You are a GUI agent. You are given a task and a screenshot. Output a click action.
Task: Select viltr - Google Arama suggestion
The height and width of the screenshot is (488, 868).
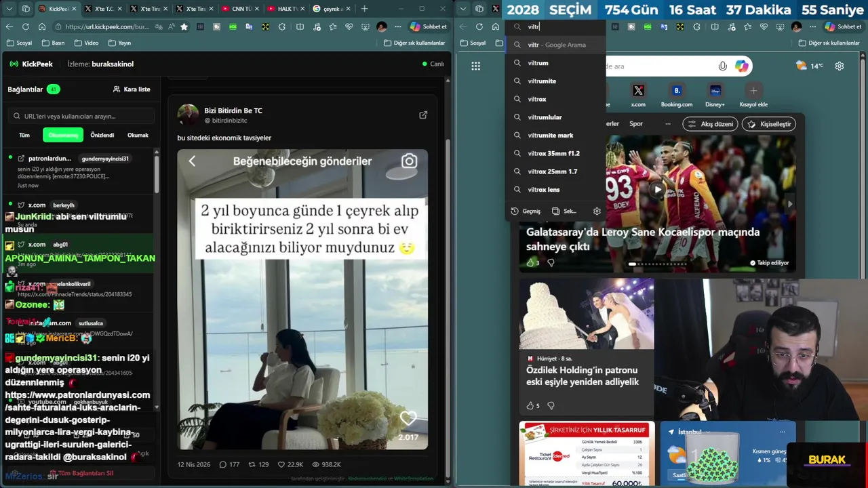point(555,45)
